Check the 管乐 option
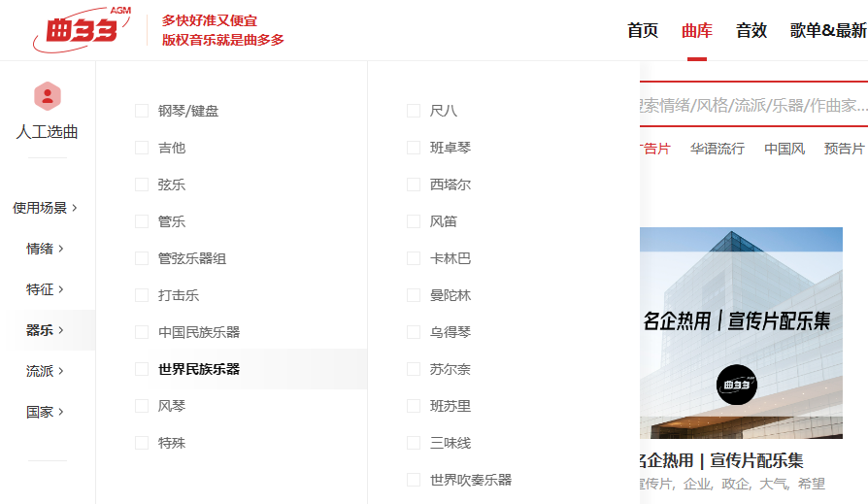Screen dimensions: 868x504 point(142,221)
